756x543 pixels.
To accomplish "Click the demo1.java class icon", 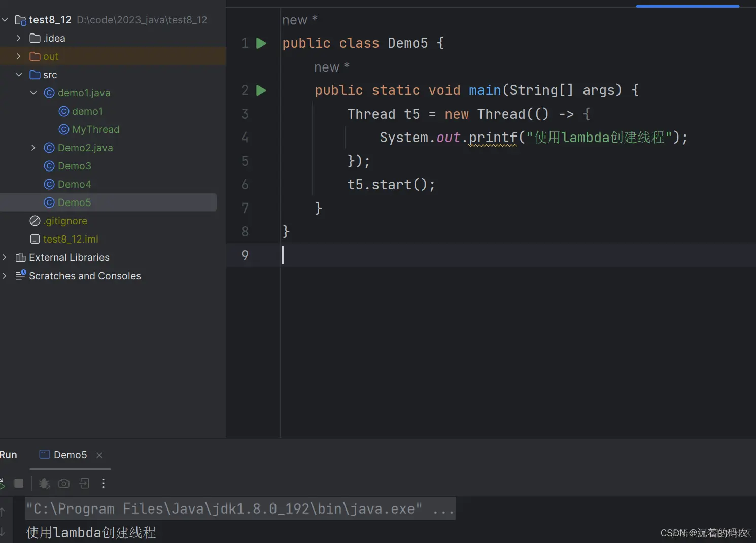I will [x=49, y=93].
